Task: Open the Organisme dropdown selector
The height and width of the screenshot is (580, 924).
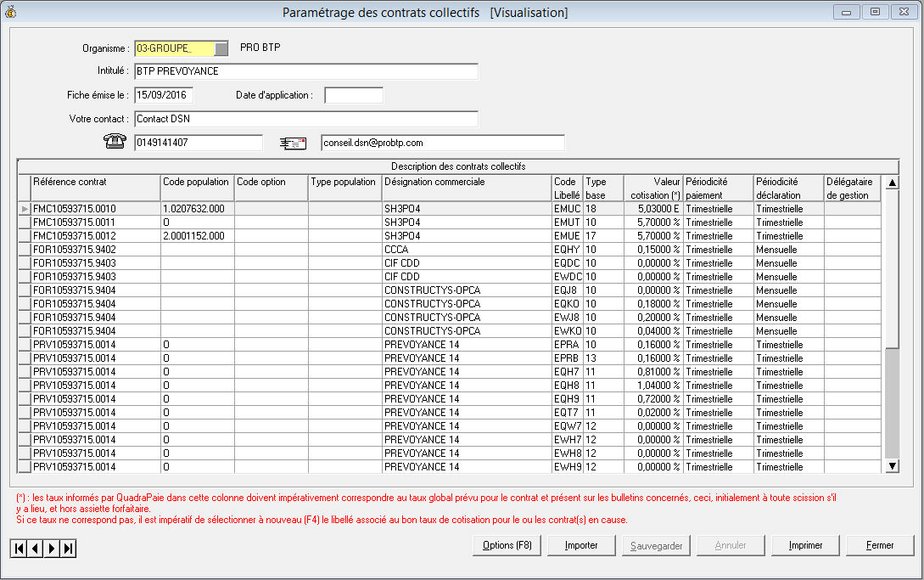Action: pos(221,48)
